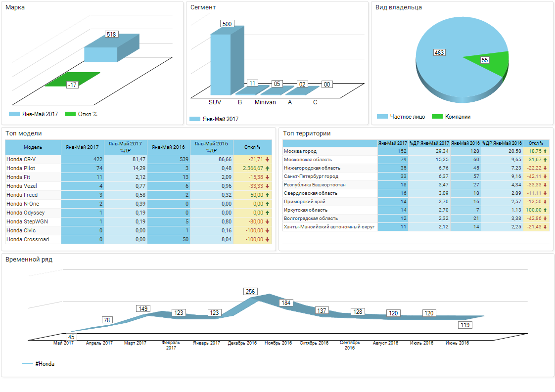
Task: Click red down arrow in Санкт-Петербург город row
Action: pos(545,176)
